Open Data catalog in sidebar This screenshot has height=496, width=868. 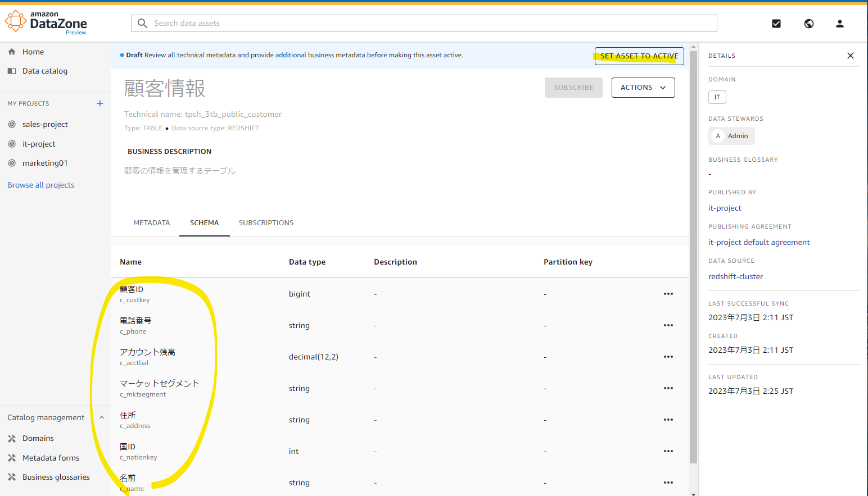click(x=45, y=71)
